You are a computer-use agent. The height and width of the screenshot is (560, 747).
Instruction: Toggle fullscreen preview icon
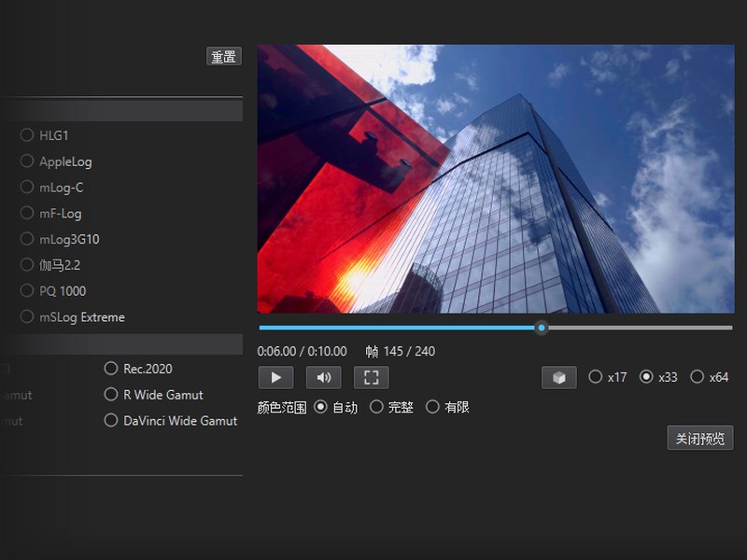pos(371,378)
